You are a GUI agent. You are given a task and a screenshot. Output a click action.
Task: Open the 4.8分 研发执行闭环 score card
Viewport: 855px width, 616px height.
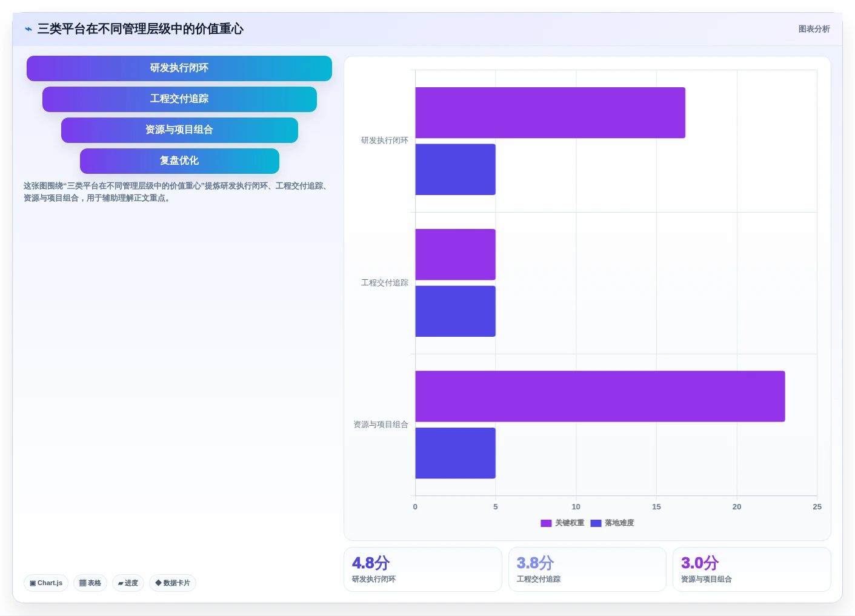(x=423, y=569)
